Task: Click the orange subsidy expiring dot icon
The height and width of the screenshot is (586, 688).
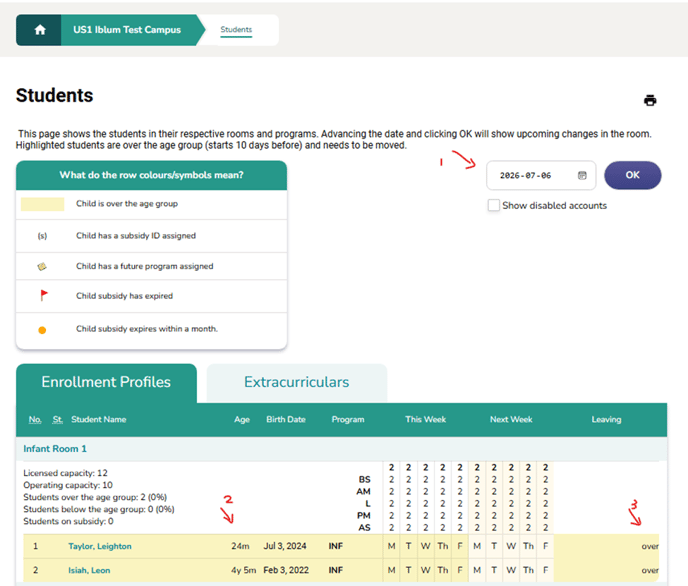Action: pyautogui.click(x=42, y=329)
